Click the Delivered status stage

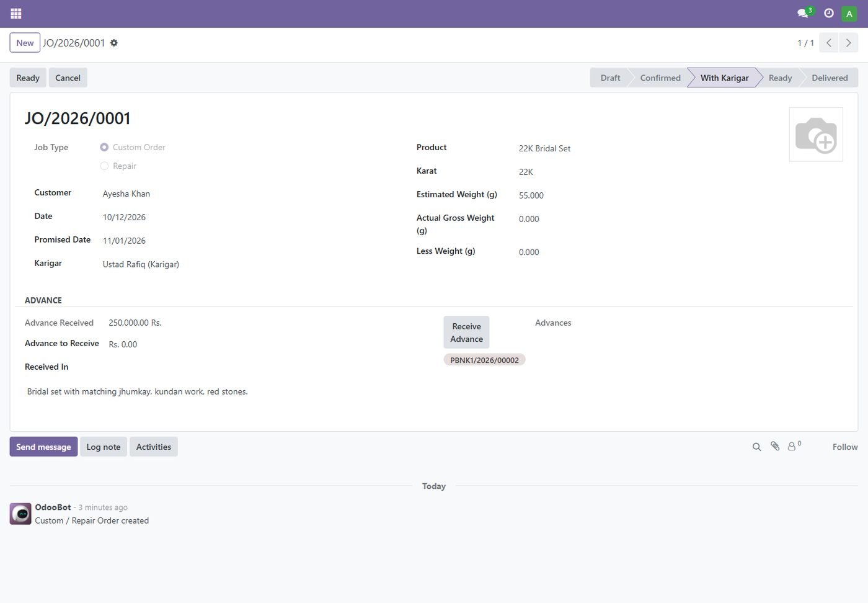[x=830, y=78]
